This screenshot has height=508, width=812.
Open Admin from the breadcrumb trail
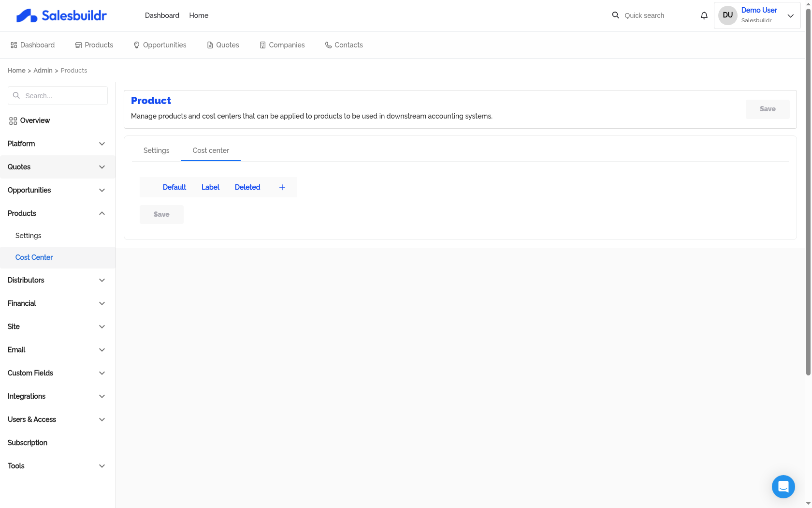click(x=43, y=70)
